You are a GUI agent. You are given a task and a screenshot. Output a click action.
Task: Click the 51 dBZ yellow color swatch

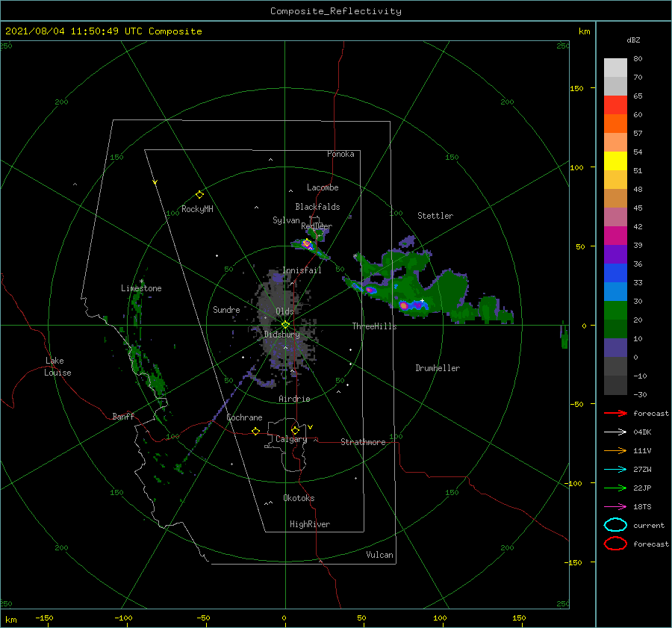point(615,161)
